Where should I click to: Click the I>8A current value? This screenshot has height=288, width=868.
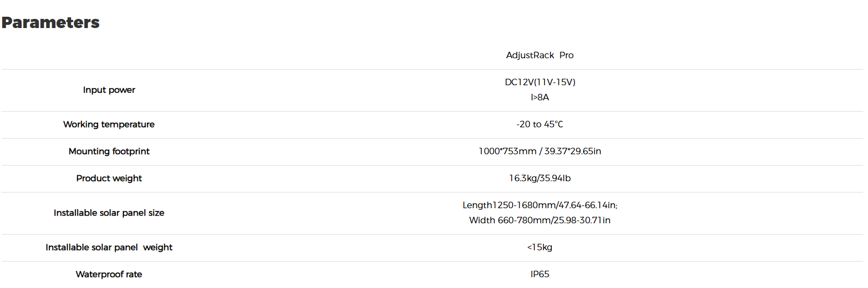(540, 97)
